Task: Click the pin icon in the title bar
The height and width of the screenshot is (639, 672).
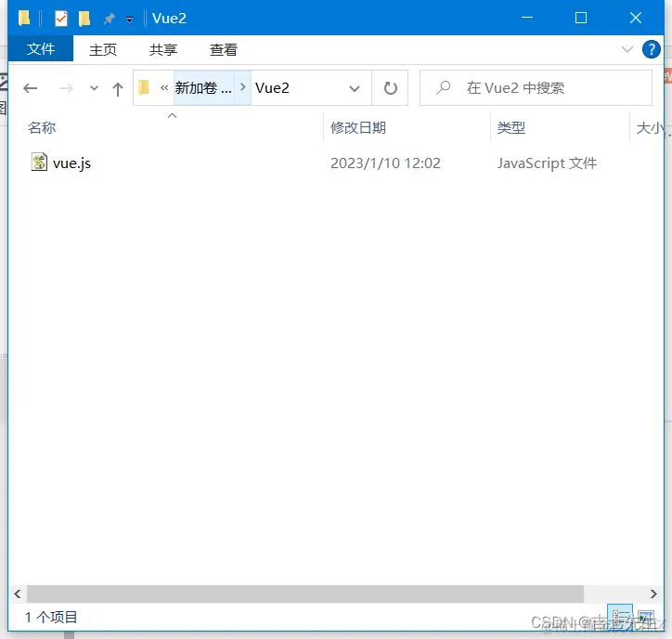Action: (x=110, y=19)
